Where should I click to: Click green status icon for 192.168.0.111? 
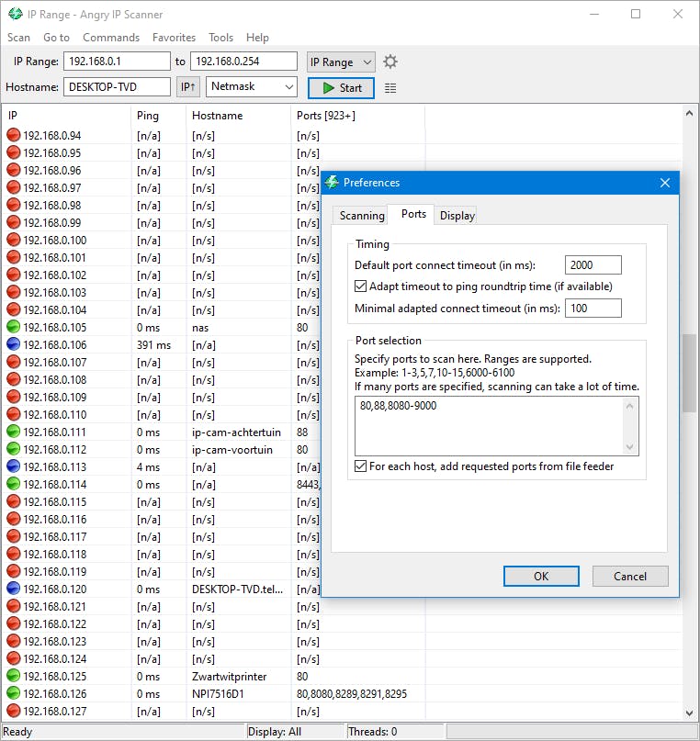tap(14, 432)
